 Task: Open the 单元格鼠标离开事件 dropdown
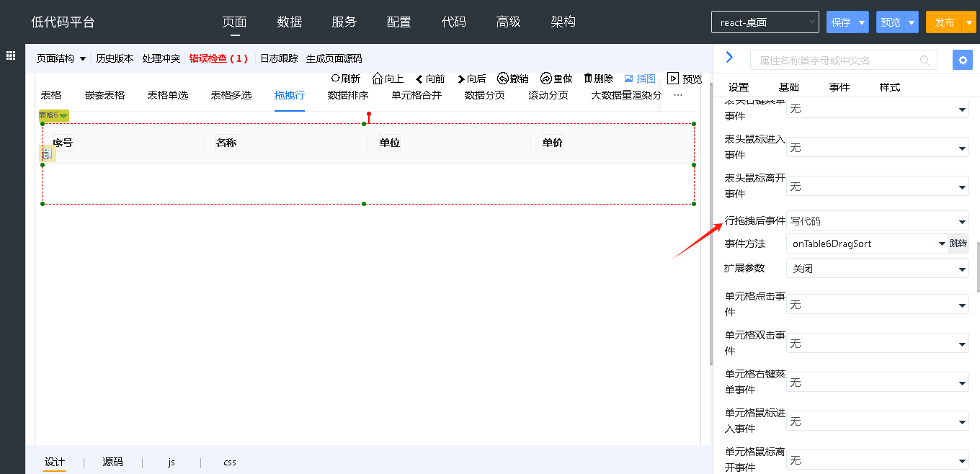coord(877,460)
